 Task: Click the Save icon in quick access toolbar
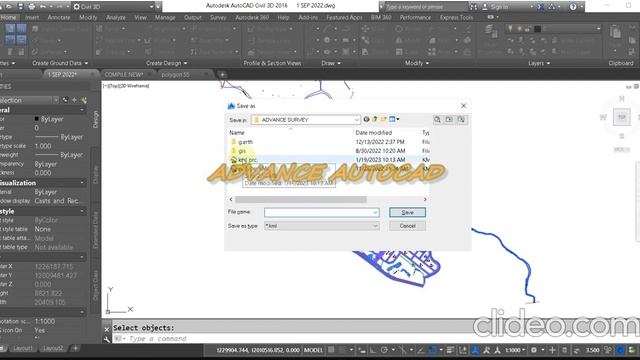20,7
